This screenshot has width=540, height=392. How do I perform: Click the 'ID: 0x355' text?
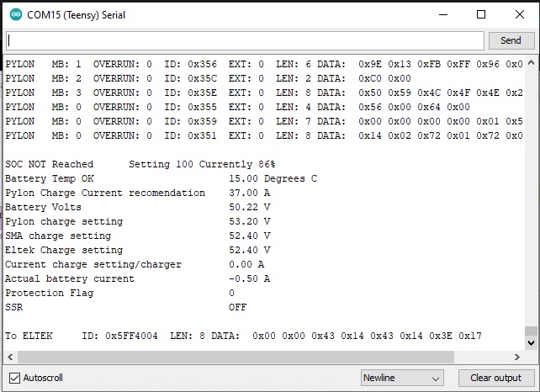(190, 107)
